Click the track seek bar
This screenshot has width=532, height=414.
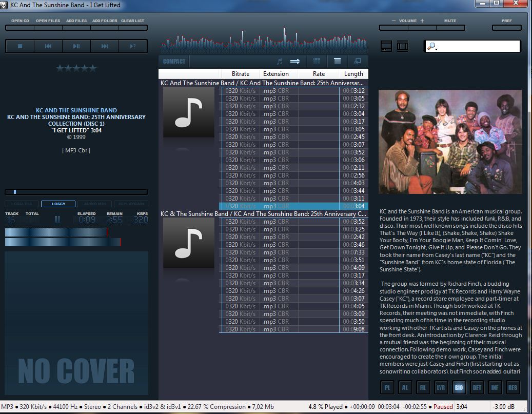(76, 192)
